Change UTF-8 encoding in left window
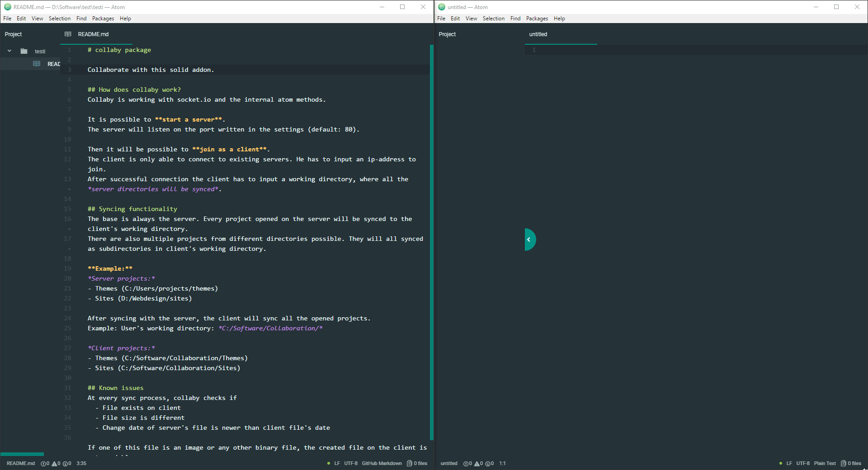The height and width of the screenshot is (470, 868). tap(351, 463)
